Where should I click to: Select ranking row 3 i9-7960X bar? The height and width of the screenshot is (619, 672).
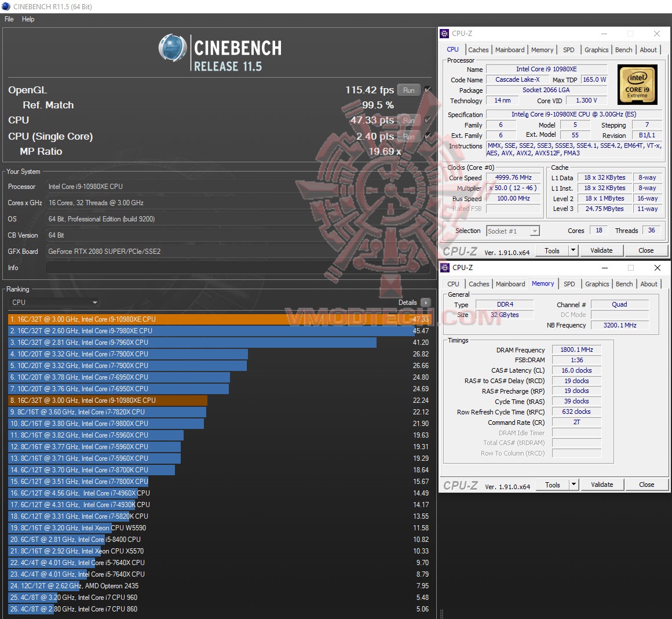pos(219,343)
